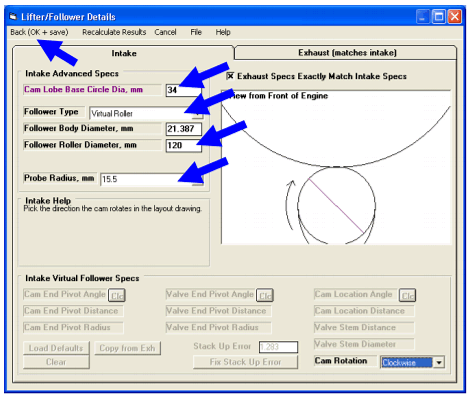Click the Load Defaults button
This screenshot has height=398, width=471.
click(x=56, y=348)
